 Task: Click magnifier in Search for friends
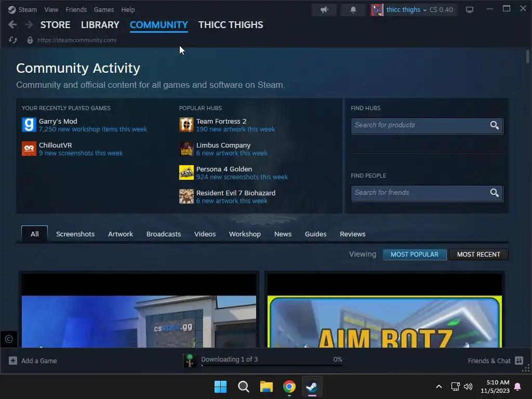coord(495,193)
